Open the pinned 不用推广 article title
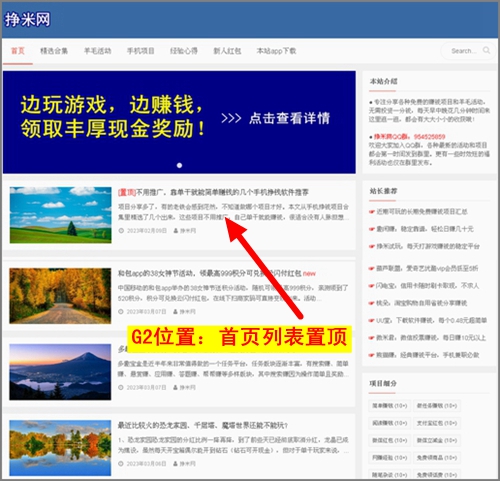Viewport: 500px width, 481px height. coord(213,192)
